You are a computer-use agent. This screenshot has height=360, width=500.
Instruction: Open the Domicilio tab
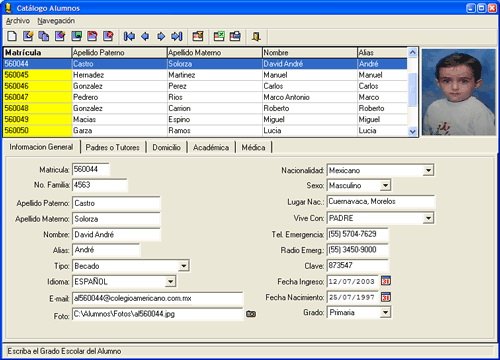coord(166,147)
